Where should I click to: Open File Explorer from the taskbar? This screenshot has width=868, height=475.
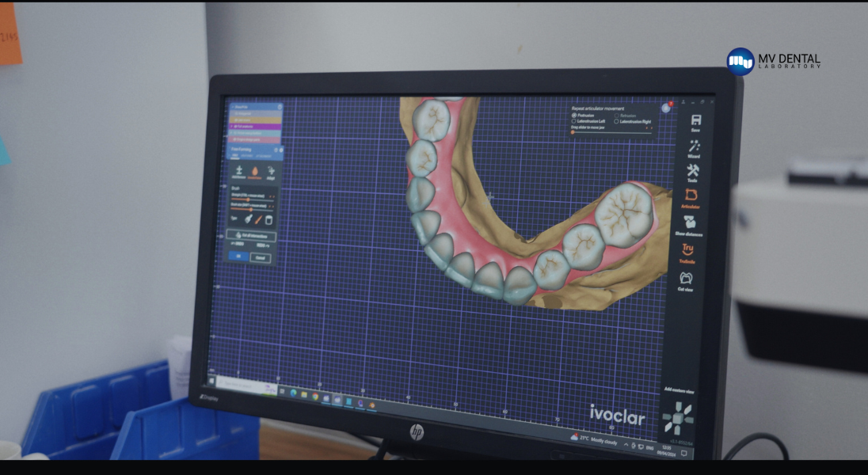[304, 395]
